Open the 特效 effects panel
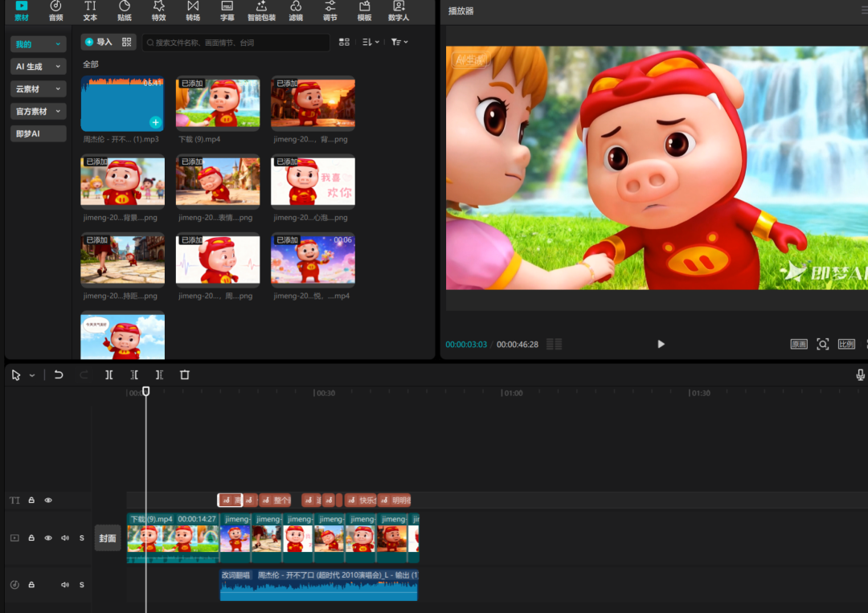868x613 pixels. click(x=159, y=10)
